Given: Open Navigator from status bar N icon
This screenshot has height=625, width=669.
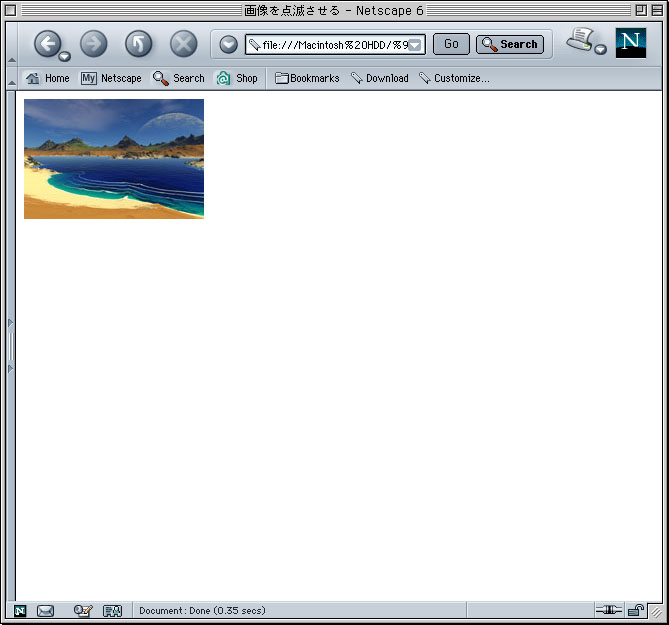Looking at the screenshot, I should (x=20, y=611).
